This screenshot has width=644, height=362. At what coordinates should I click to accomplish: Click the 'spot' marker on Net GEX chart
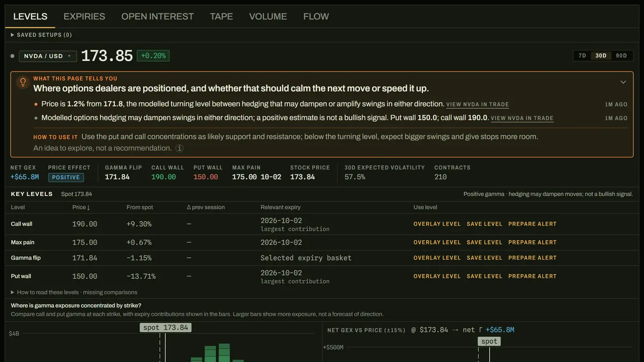tap(489, 341)
